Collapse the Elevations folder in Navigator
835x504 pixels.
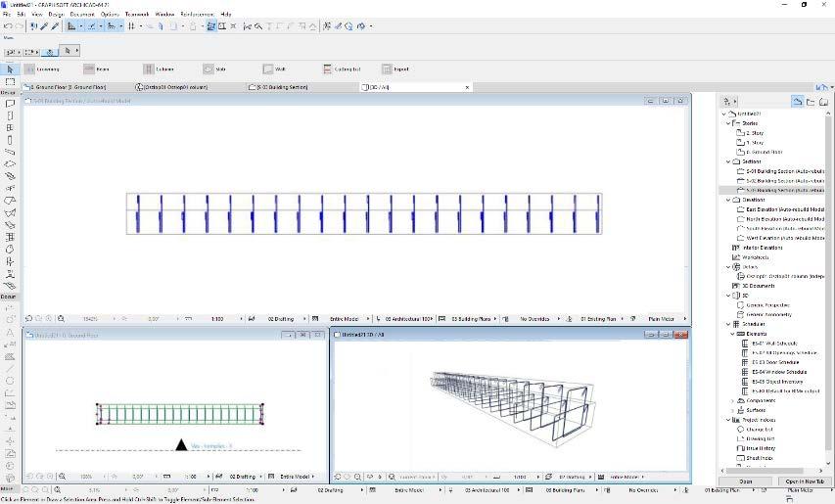(728, 200)
